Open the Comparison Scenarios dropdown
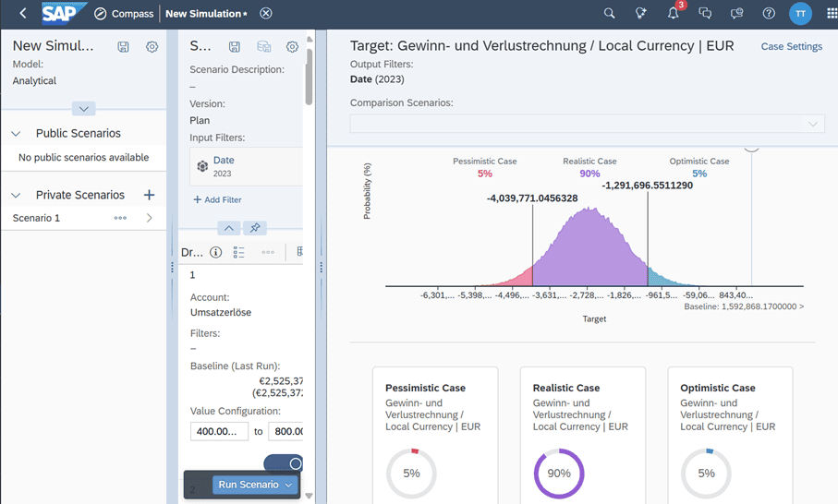The height and width of the screenshot is (504, 838). (x=587, y=124)
